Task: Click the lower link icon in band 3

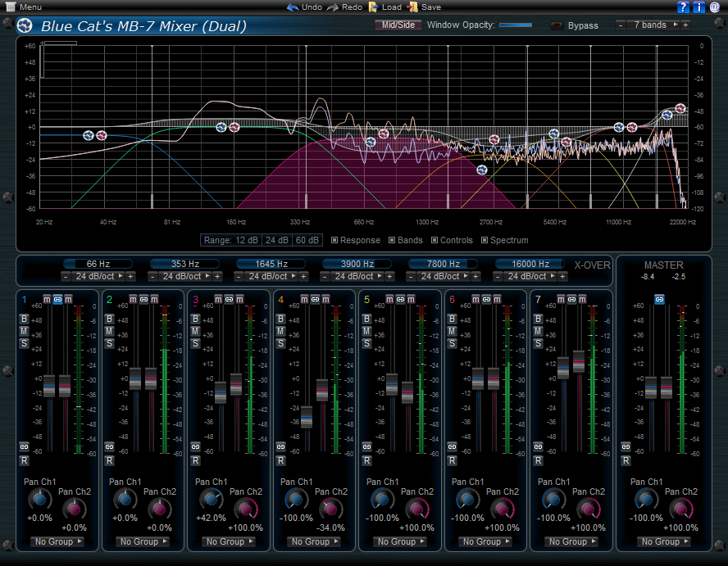Action: pos(195,446)
